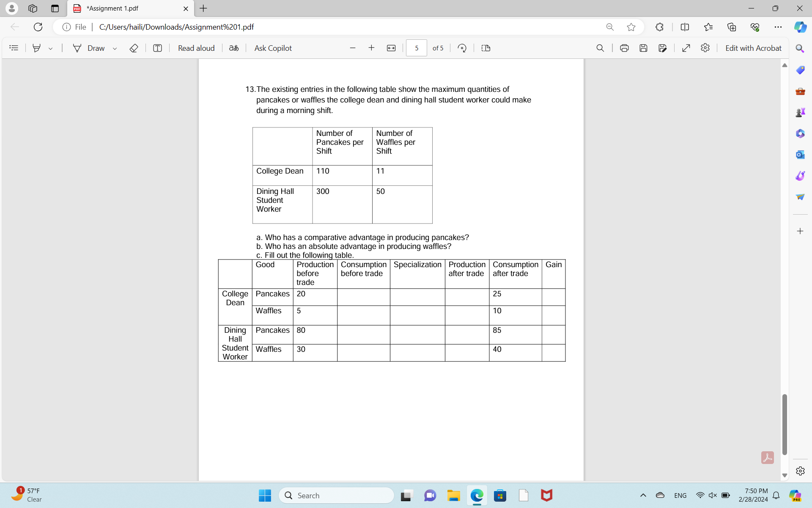Toggle two-page view layout
The image size is (812, 508).
coord(486,48)
